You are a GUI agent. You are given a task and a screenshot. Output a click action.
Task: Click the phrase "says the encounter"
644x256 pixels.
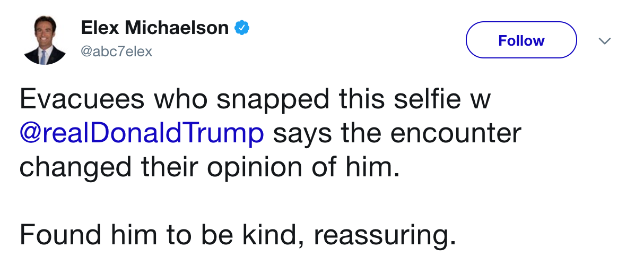[397, 133]
